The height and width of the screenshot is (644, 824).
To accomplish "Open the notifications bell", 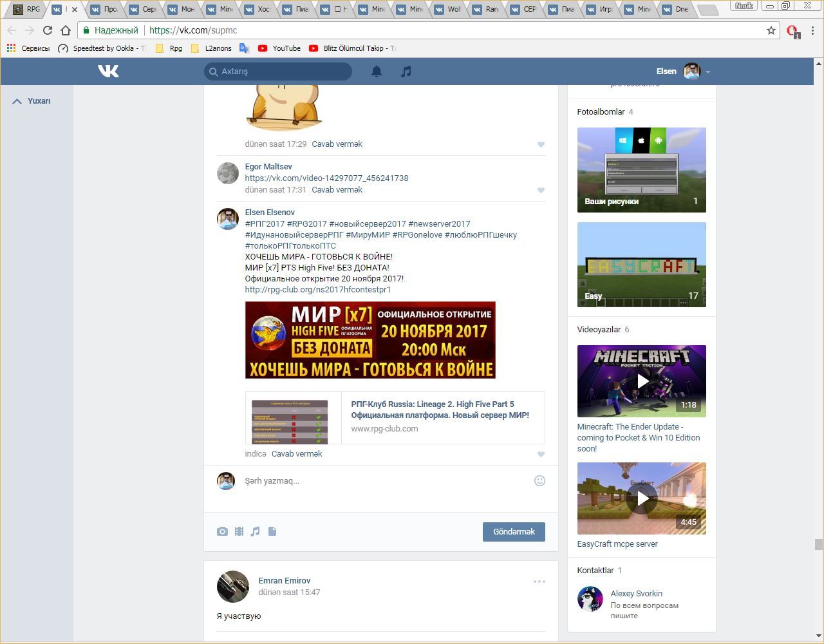I will pyautogui.click(x=377, y=71).
